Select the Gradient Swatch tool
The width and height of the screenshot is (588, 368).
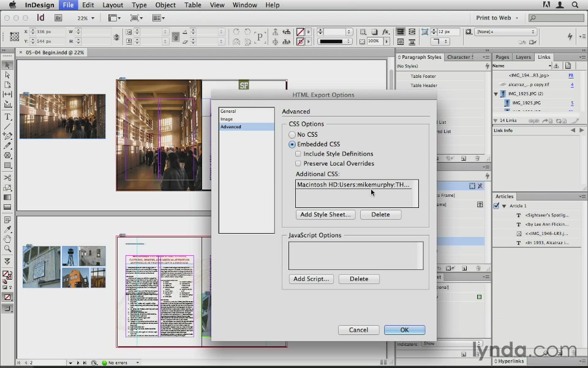coord(7,197)
